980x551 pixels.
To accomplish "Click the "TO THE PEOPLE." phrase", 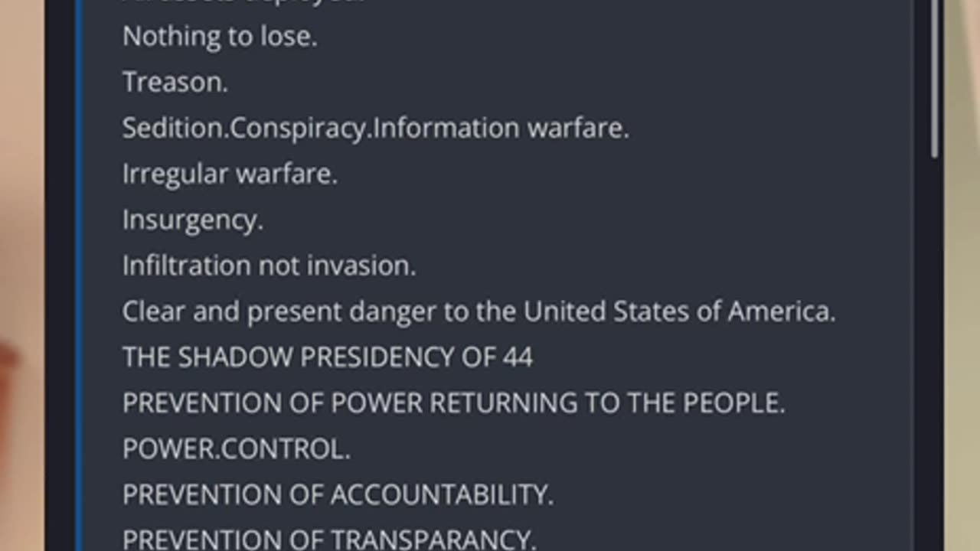I will pyautogui.click(x=684, y=403).
